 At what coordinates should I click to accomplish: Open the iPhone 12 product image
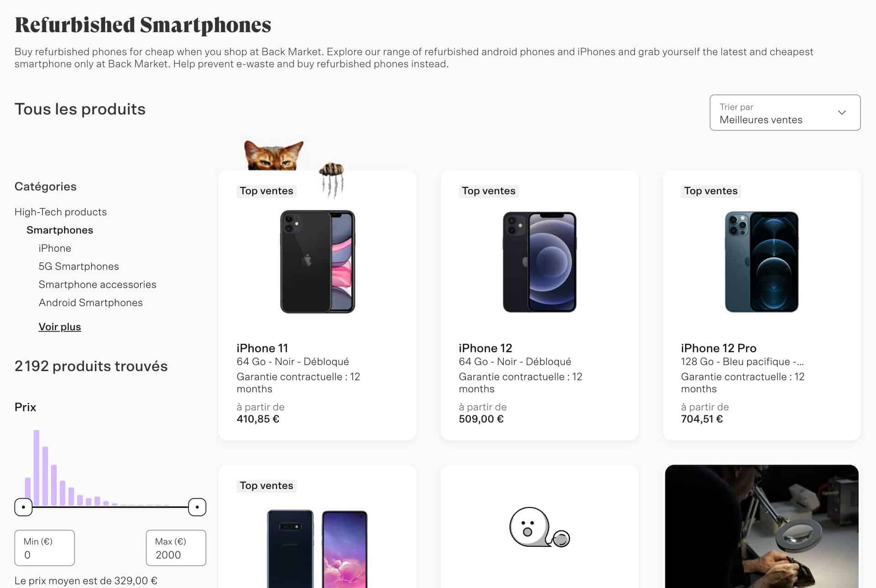(539, 261)
